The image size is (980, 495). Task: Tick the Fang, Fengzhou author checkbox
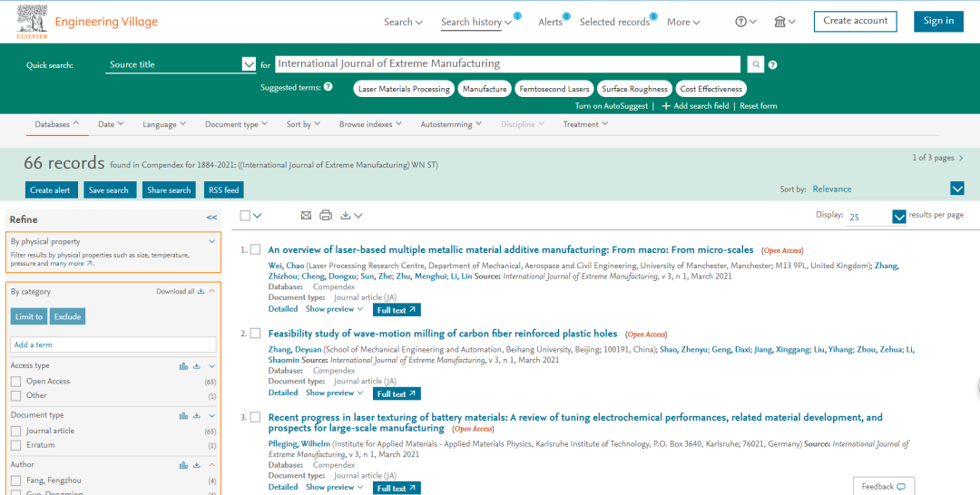coord(16,480)
